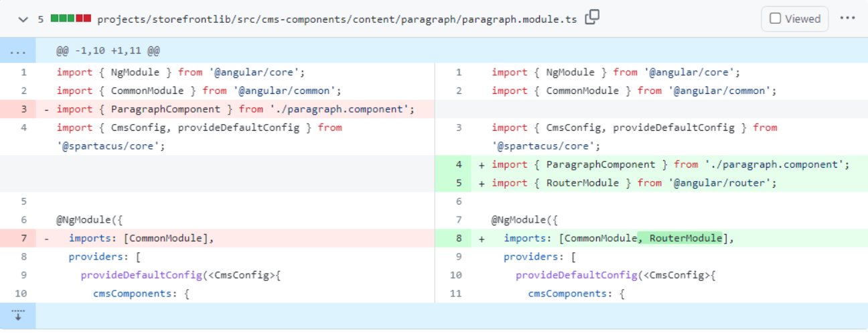
Task: Select added line 8 with RouterModule
Action: coord(619,238)
